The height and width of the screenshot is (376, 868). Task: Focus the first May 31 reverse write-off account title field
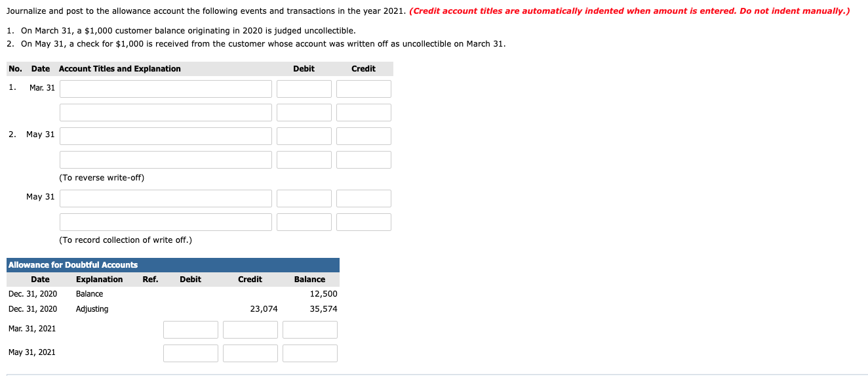(166, 136)
